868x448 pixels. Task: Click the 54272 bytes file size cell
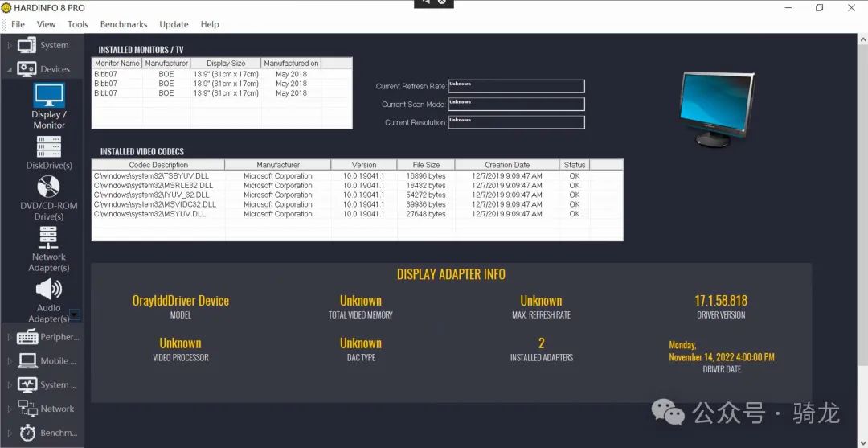pyautogui.click(x=426, y=195)
